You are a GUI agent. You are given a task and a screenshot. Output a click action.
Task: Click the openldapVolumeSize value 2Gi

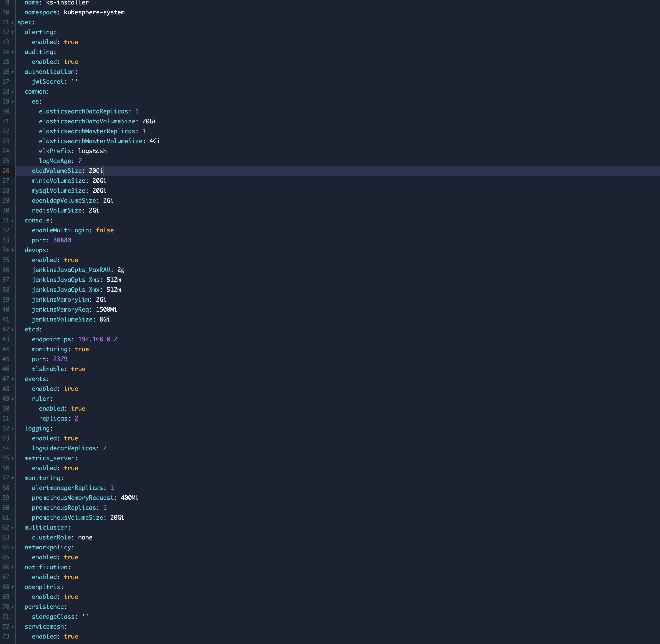(108, 201)
